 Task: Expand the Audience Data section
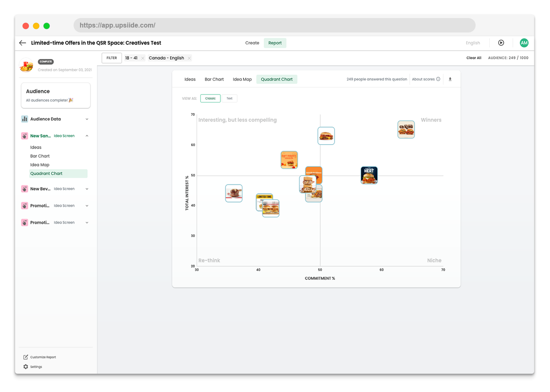(x=86, y=119)
